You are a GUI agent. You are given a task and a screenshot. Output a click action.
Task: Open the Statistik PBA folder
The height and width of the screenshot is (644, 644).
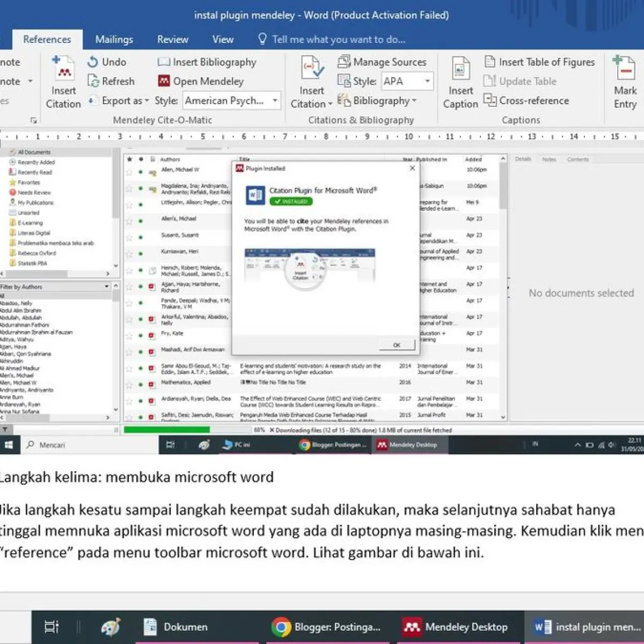click(x=32, y=264)
